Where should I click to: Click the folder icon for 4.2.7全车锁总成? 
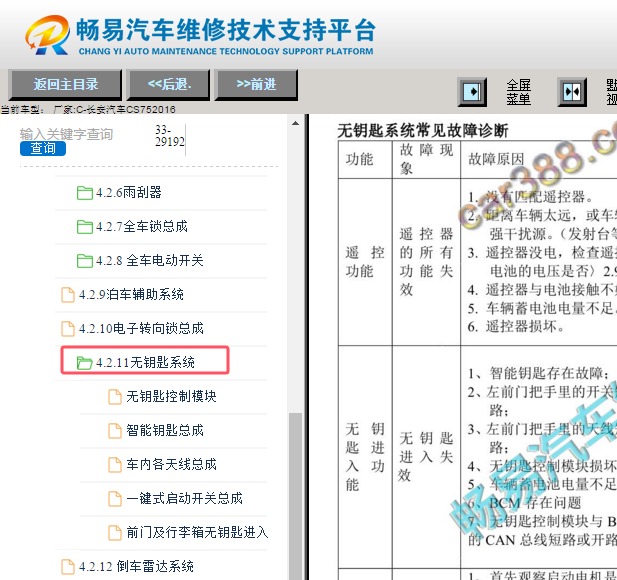tap(85, 227)
